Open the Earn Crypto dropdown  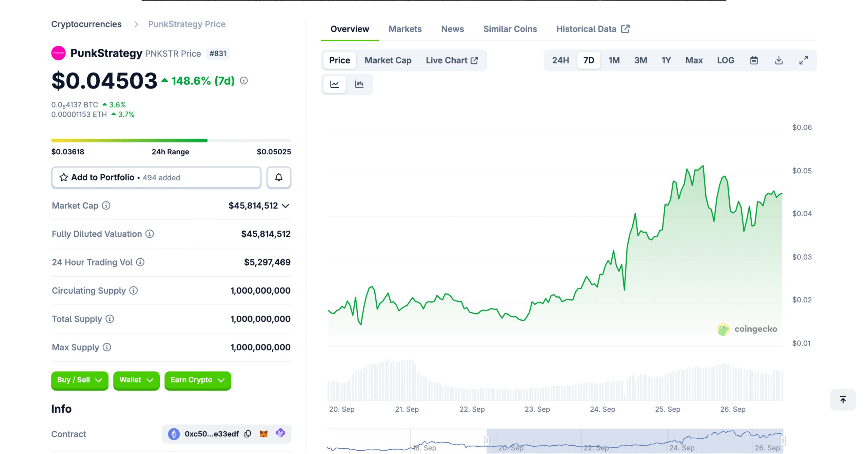point(197,380)
